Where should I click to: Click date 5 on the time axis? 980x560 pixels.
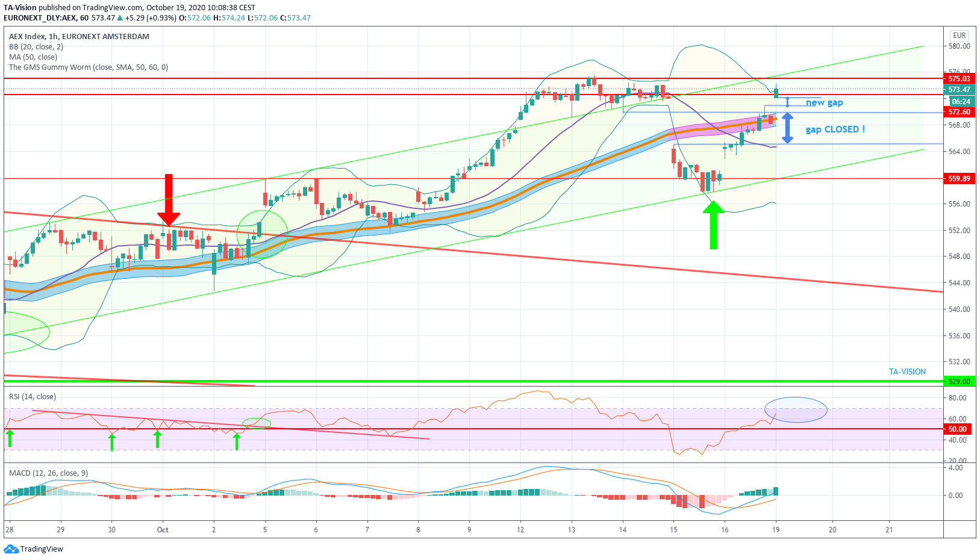click(264, 530)
